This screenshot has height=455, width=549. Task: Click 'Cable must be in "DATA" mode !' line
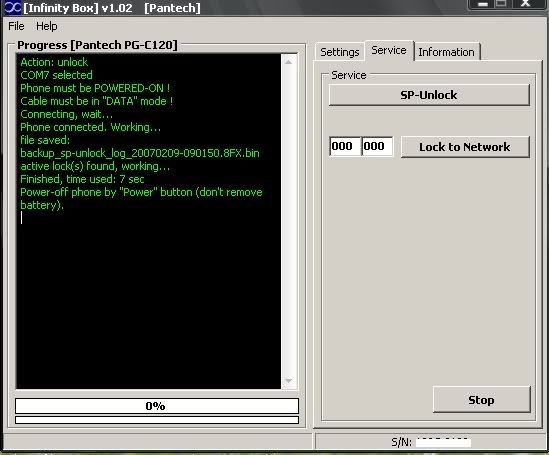point(96,101)
